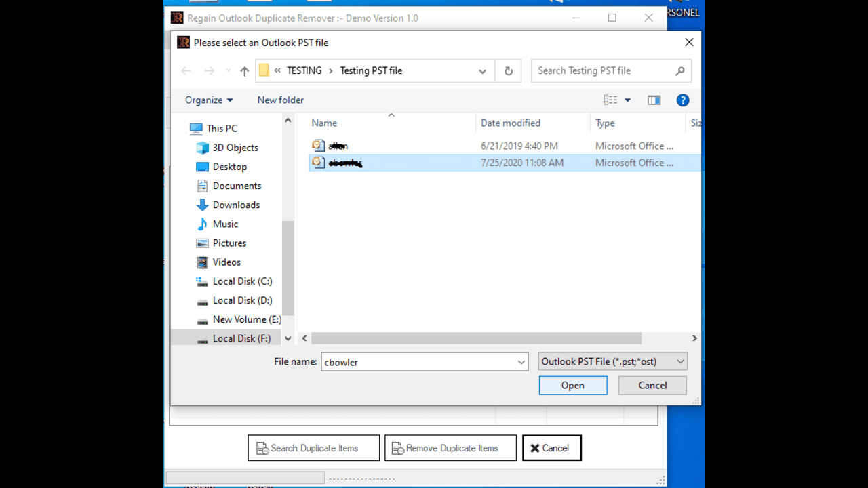Select Documents in navigation pane
Image resolution: width=868 pixels, height=488 pixels.
point(237,185)
